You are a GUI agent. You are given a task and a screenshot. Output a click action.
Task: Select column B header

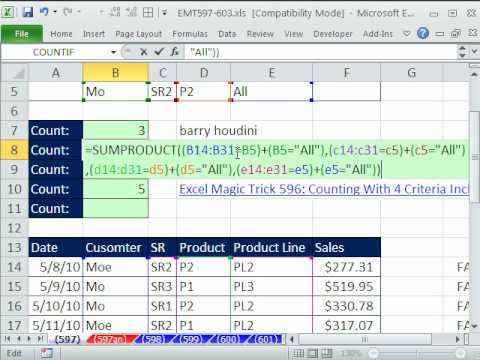pyautogui.click(x=115, y=73)
